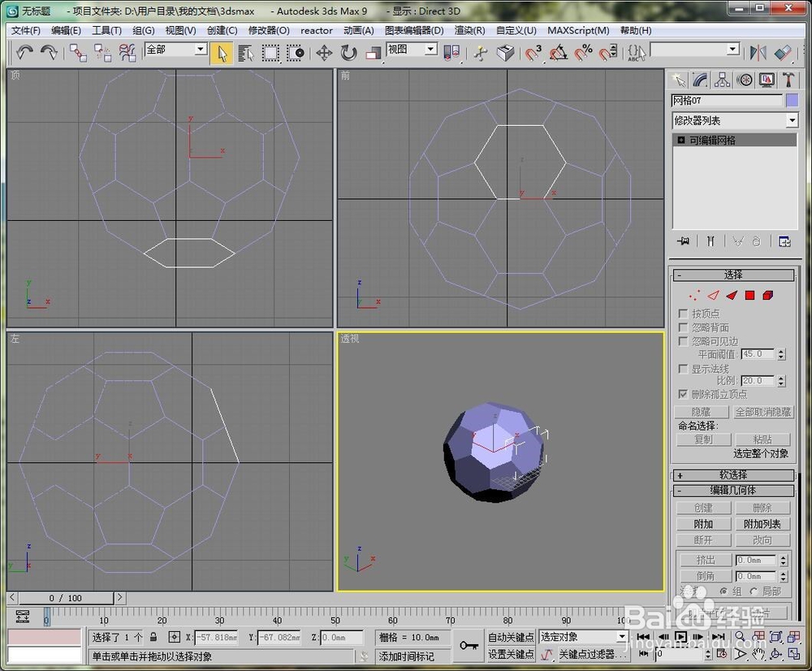Screen dimensions: 812x671
Task: Open the 文件(F) menu
Action: point(26,31)
